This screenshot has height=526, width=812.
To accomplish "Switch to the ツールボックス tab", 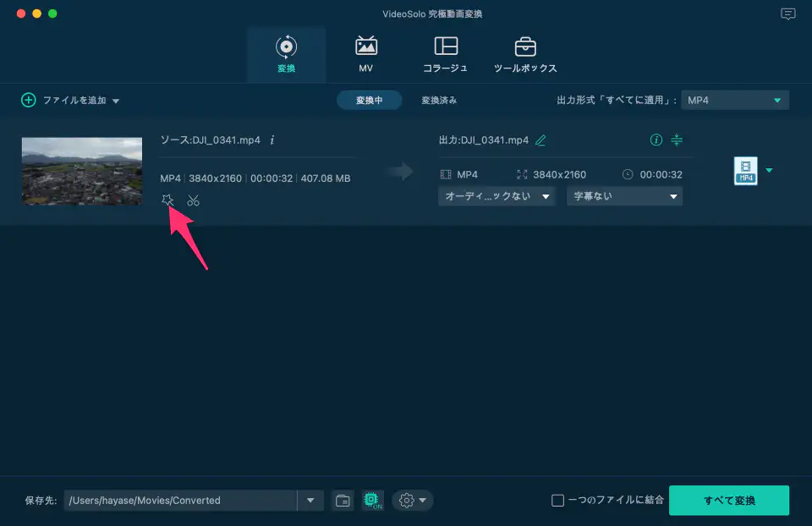I will (525, 54).
